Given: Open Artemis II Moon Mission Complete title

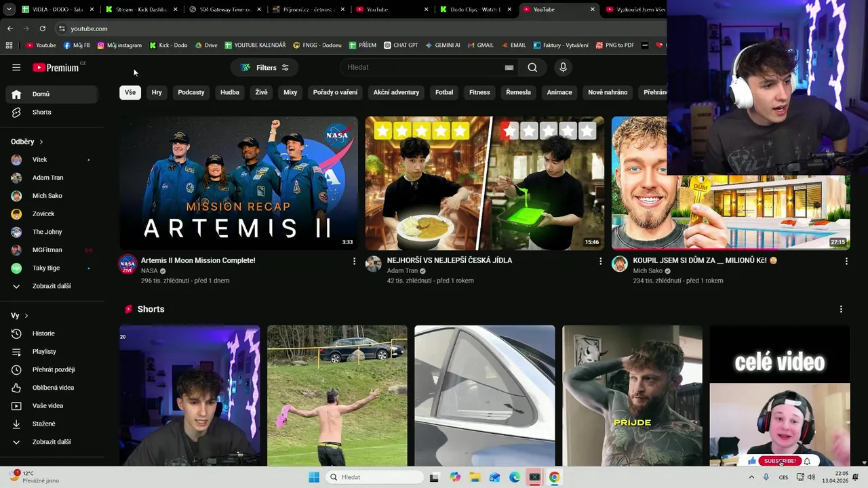Looking at the screenshot, I should (198, 260).
